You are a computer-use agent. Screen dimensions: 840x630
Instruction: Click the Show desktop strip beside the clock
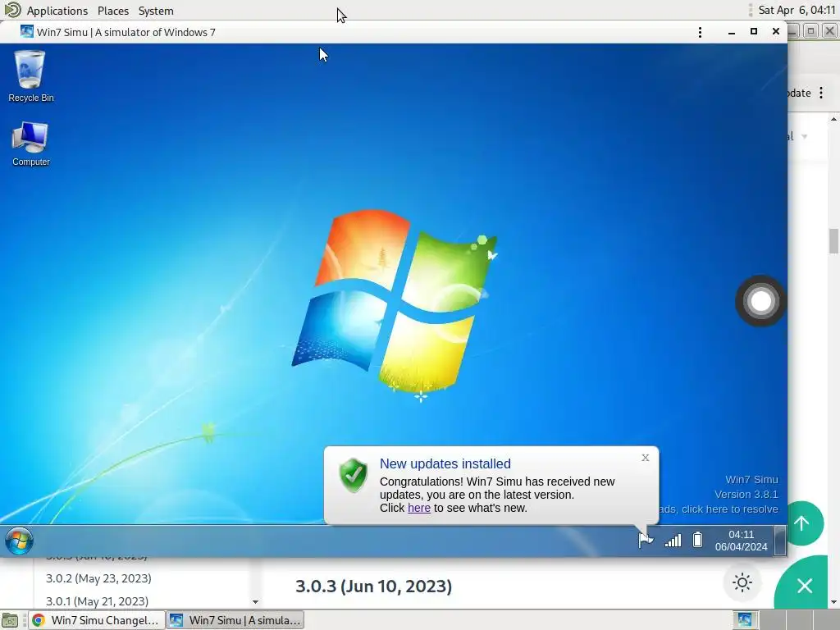pyautogui.click(x=780, y=541)
